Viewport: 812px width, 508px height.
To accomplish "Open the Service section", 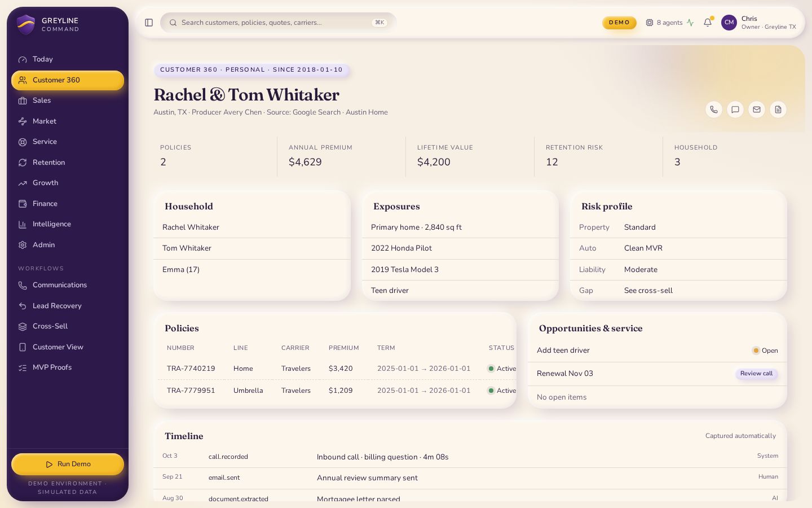I will tap(68, 142).
